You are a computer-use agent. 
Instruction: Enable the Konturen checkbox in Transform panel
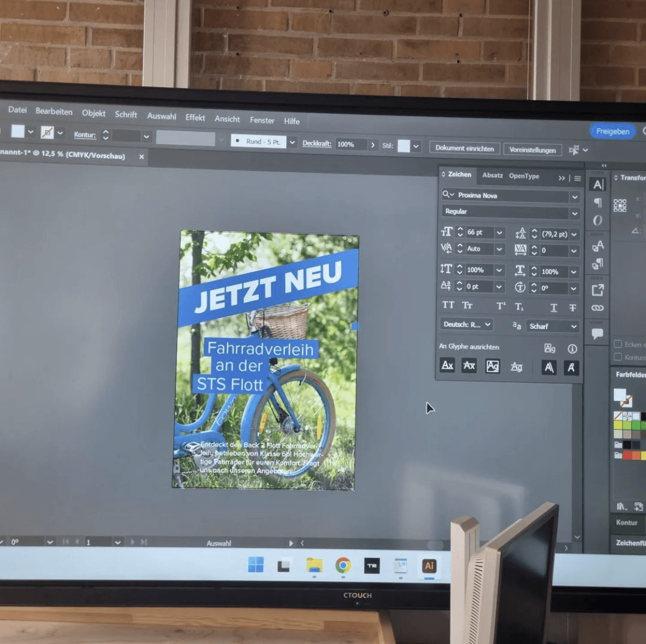click(617, 357)
